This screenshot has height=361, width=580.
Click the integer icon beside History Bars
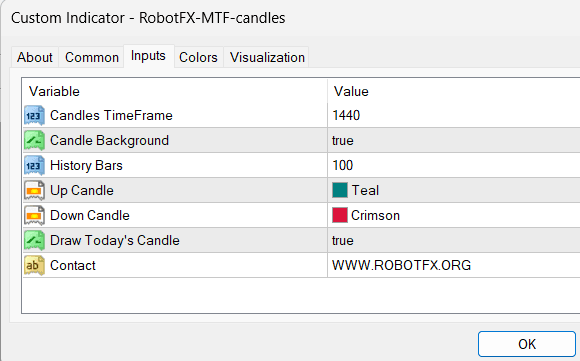coord(34,165)
